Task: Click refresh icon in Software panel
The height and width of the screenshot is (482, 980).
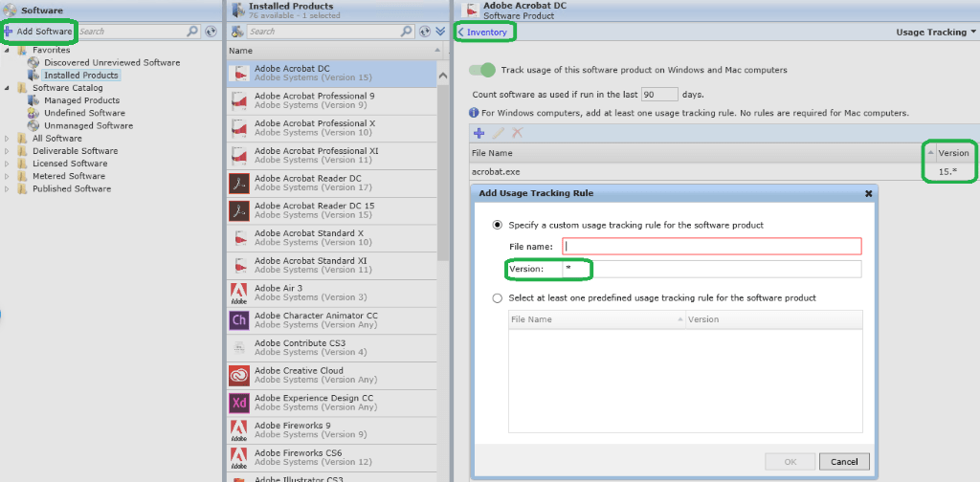Action: coord(211,32)
